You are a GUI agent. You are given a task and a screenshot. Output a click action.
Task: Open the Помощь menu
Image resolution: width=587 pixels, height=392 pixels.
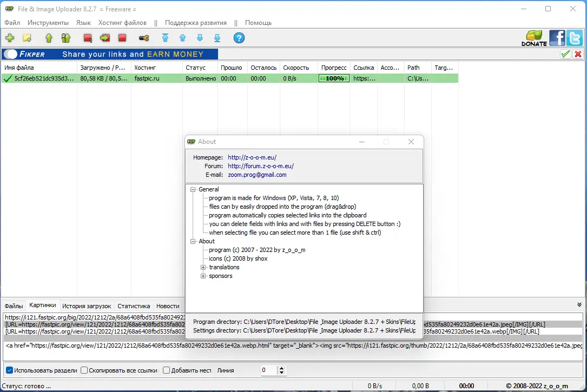click(x=258, y=23)
